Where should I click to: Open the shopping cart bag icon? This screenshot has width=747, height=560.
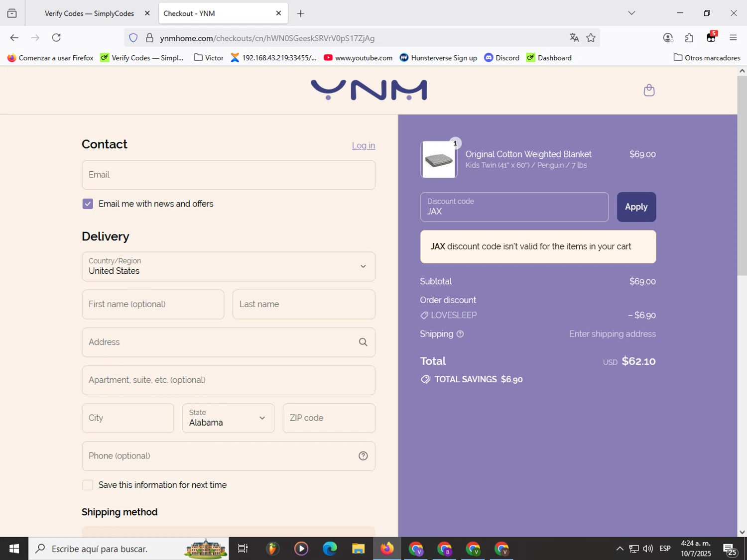[x=649, y=90]
